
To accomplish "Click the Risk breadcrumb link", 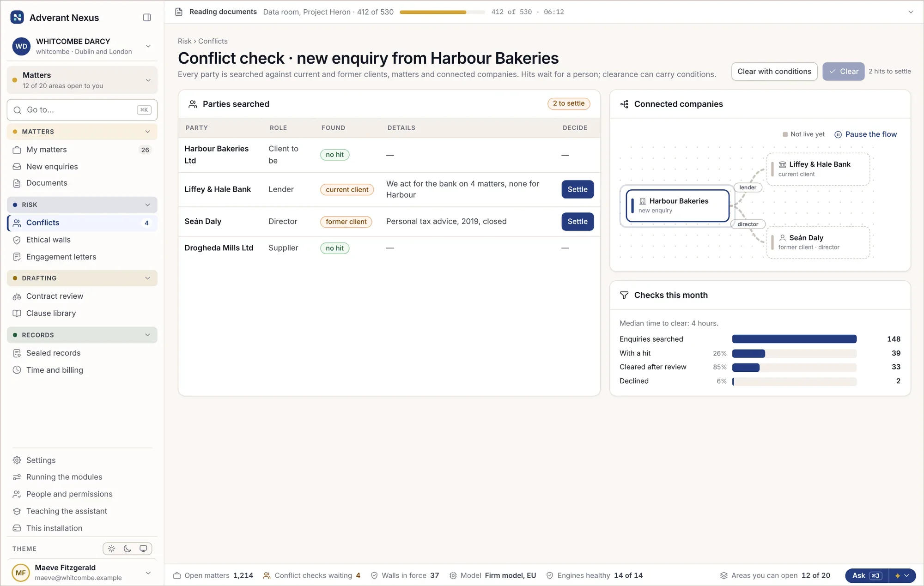I will coord(185,41).
